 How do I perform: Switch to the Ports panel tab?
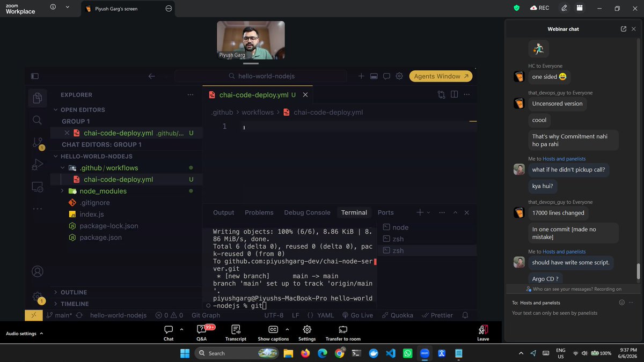[385, 212]
